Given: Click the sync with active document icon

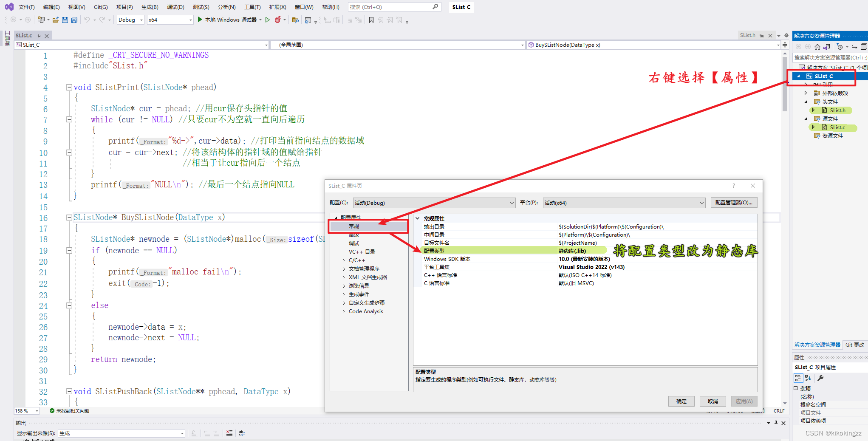Looking at the screenshot, I should (854, 47).
